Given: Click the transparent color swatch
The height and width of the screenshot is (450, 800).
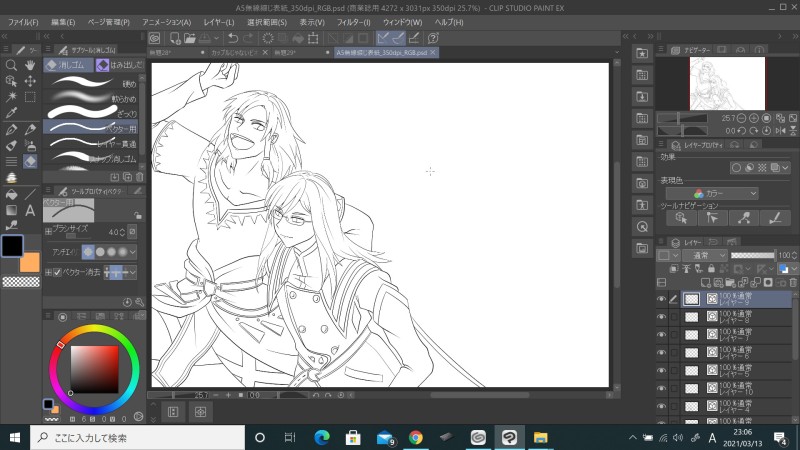Looking at the screenshot, I should point(21,282).
